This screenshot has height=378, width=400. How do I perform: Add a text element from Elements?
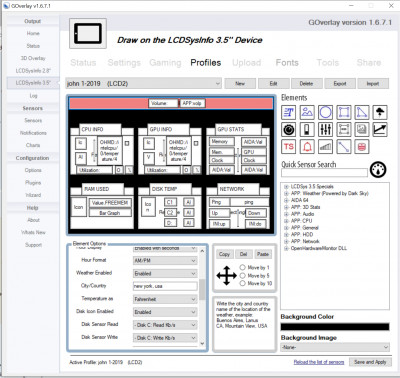pos(289,113)
